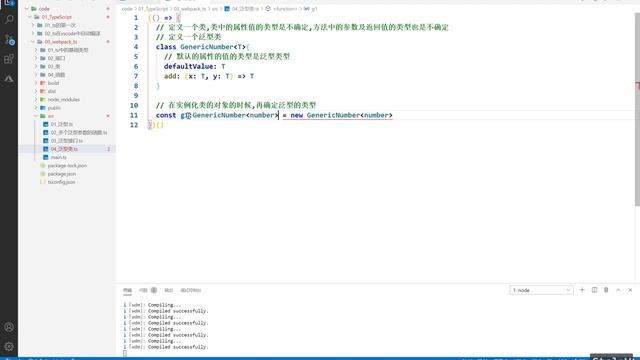Click '<function>' in the breadcrumb path

tap(285, 9)
